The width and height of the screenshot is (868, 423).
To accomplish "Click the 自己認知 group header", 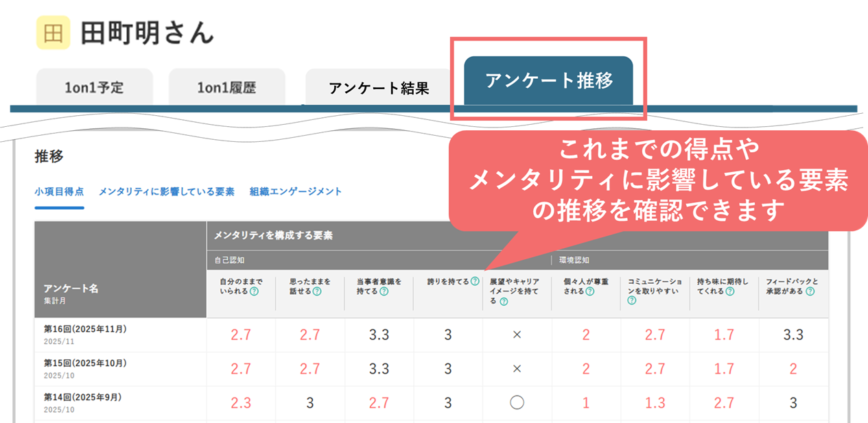I will coord(228,261).
